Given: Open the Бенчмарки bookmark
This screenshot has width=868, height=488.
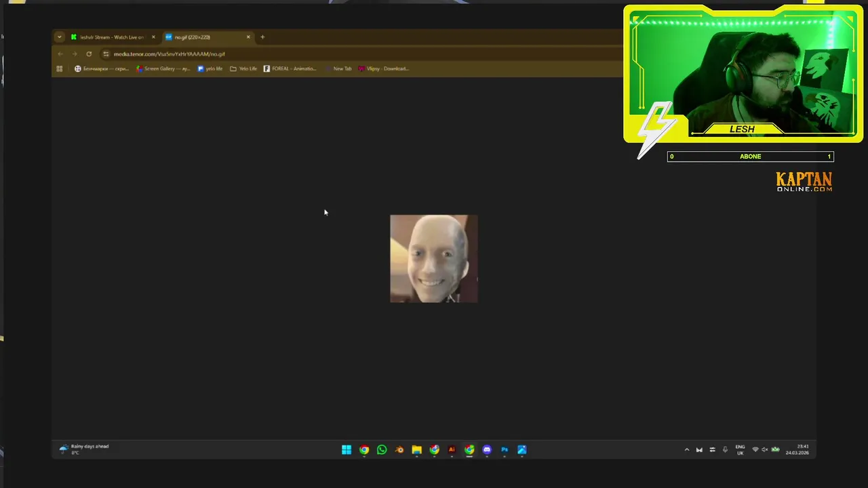Looking at the screenshot, I should (101, 68).
